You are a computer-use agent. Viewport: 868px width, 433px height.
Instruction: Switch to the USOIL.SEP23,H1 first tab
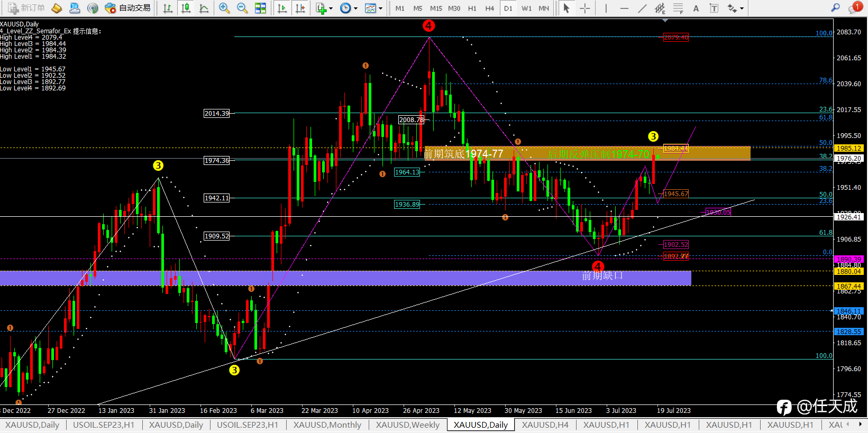(x=104, y=425)
